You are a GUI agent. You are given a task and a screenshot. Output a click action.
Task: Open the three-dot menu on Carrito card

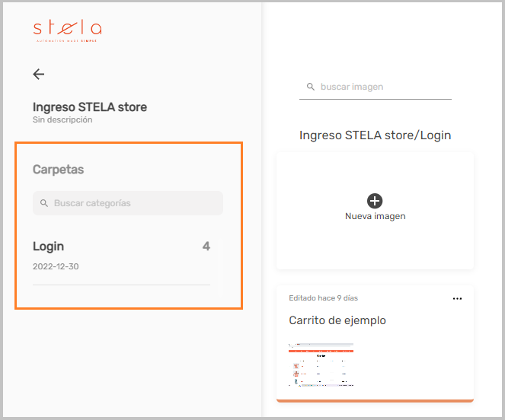(x=457, y=299)
